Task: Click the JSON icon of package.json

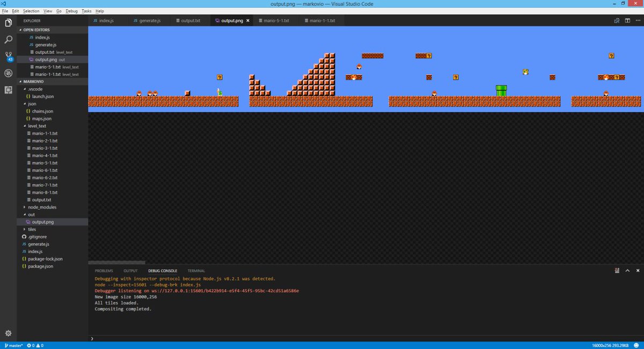Action: pos(24,266)
